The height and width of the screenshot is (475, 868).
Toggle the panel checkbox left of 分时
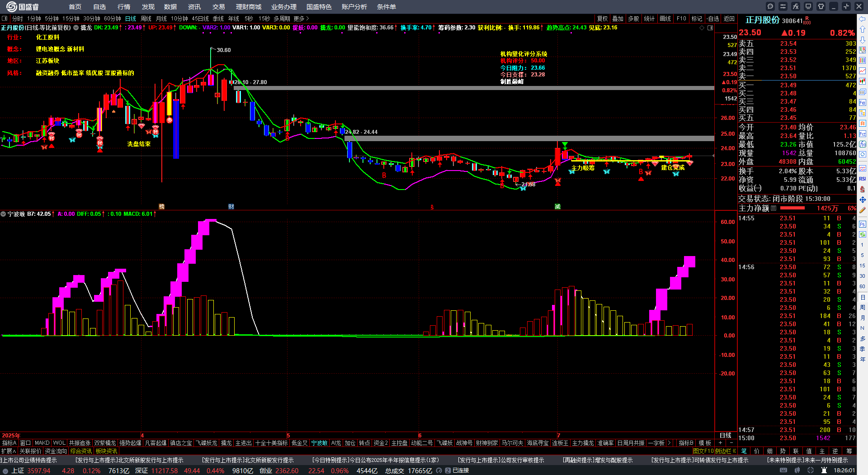pos(5,19)
